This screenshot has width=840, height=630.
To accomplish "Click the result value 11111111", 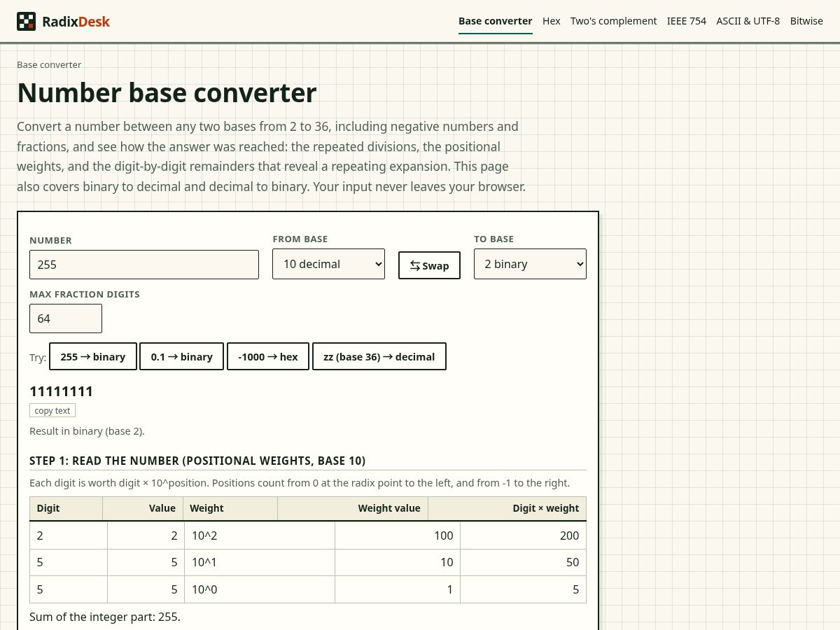I will [x=62, y=391].
